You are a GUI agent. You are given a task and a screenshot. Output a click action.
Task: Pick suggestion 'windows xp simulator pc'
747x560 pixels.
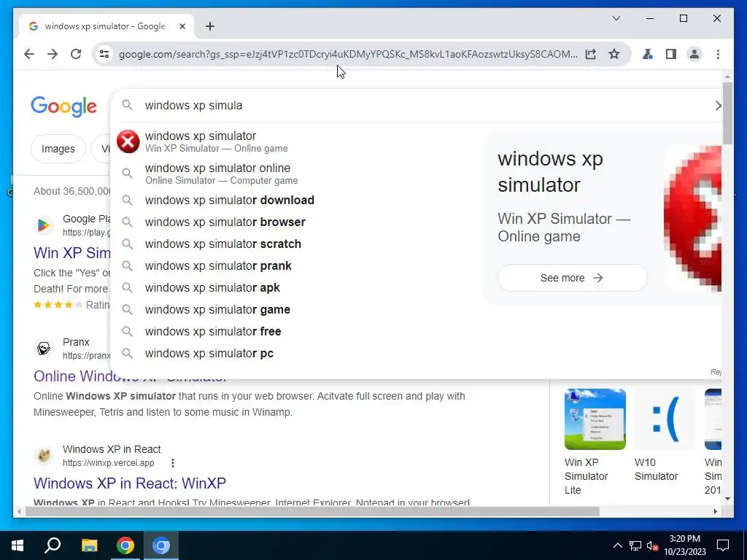295,354
